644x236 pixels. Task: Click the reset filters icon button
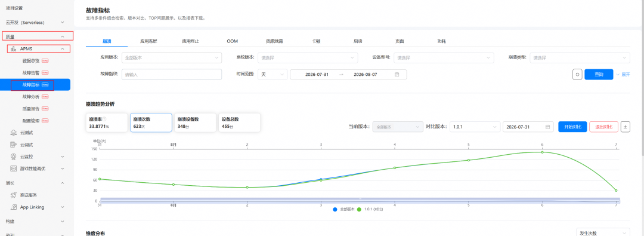[x=577, y=75]
